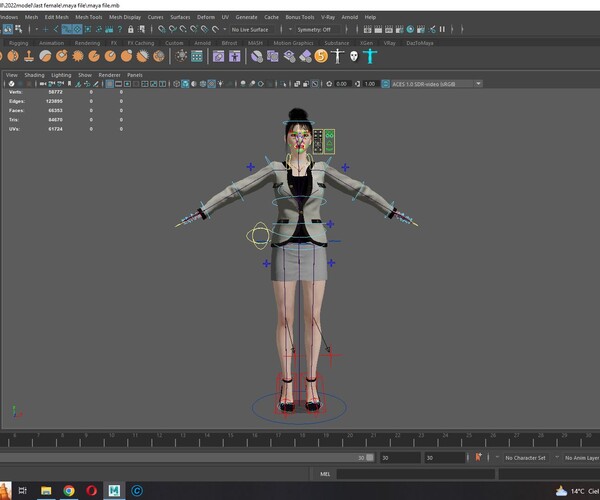The height and width of the screenshot is (500, 600).
Task: Select the orange stamp sculpt tool
Action: coord(29,56)
